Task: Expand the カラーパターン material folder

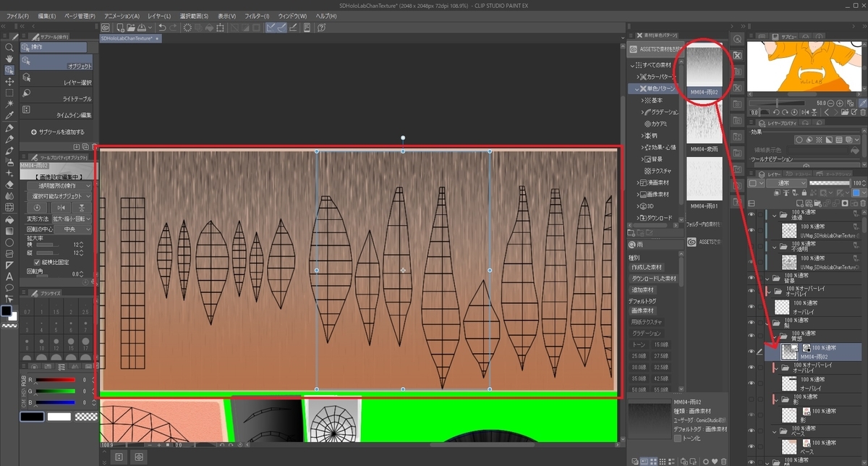Action: 638,77
